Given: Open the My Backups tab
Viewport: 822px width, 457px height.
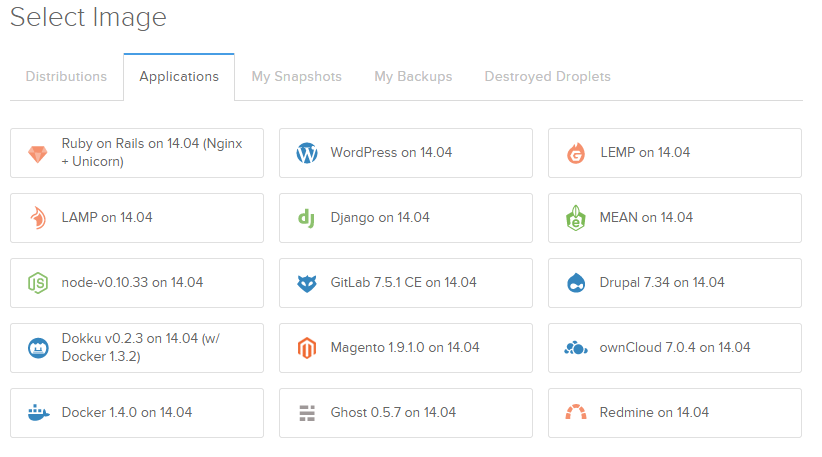Looking at the screenshot, I should (x=413, y=77).
